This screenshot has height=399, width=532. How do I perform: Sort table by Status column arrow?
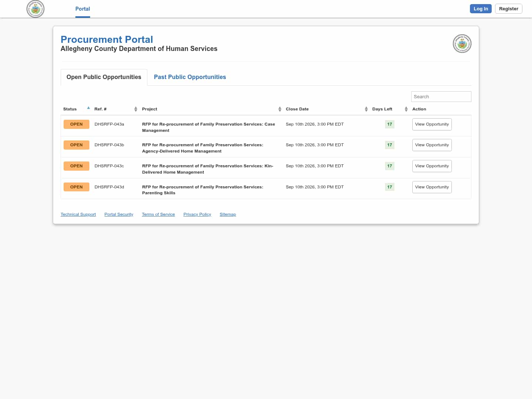[x=88, y=108]
